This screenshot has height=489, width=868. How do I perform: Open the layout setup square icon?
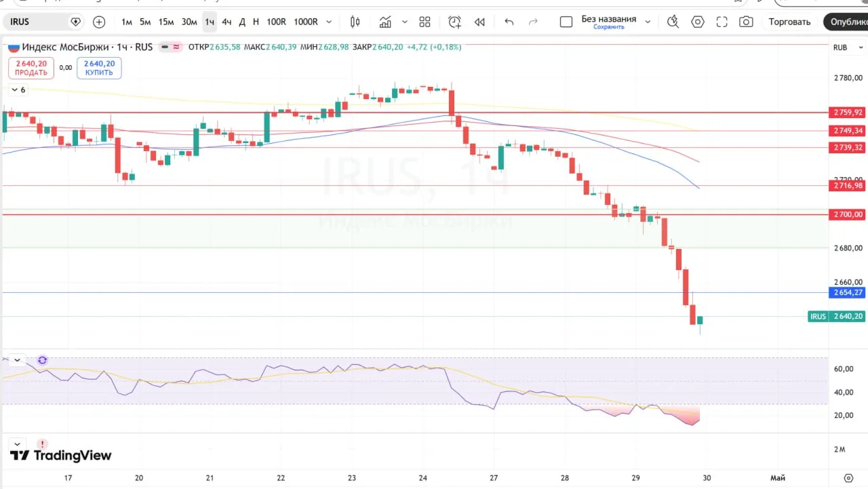click(x=566, y=22)
